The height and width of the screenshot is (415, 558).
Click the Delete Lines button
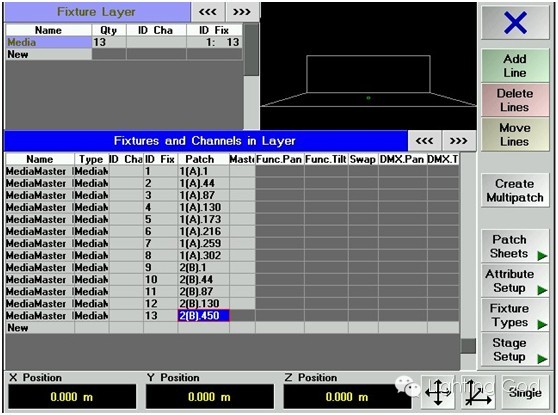(515, 100)
